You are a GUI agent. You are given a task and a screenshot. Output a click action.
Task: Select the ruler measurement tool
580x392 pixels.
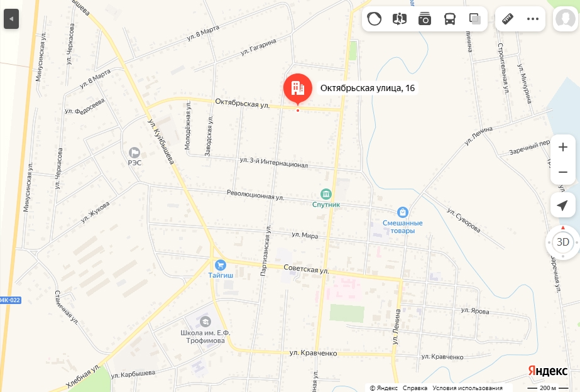click(x=508, y=18)
